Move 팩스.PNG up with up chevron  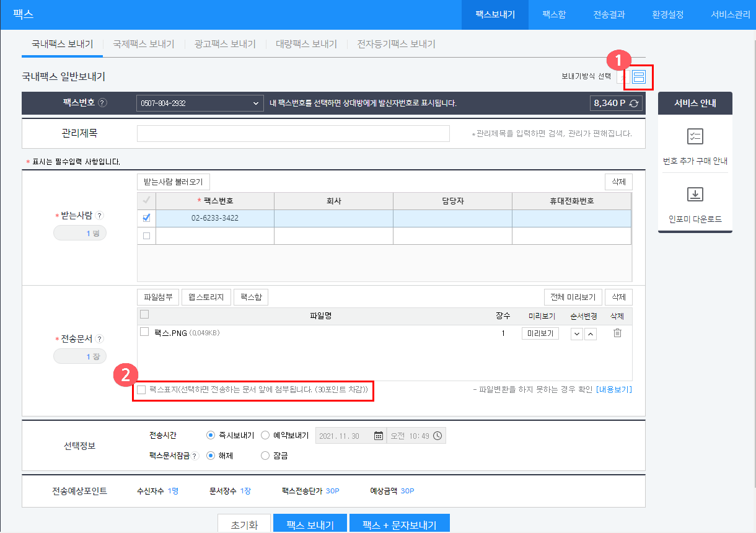[x=591, y=334]
